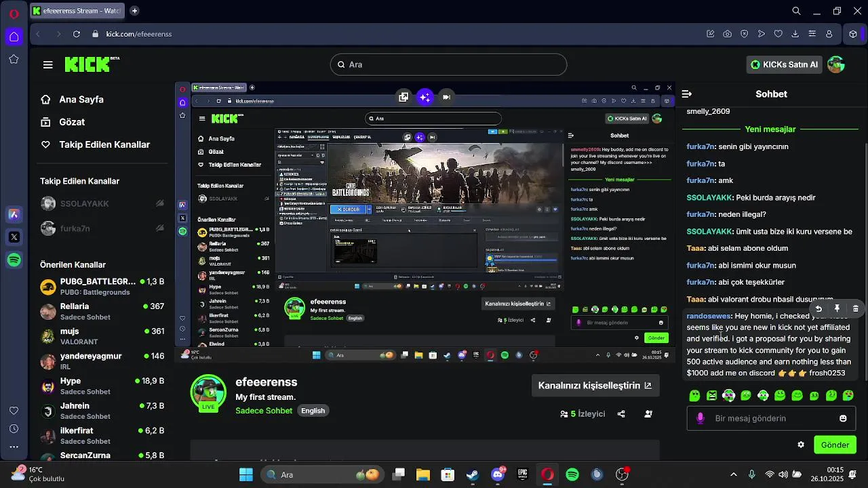The height and width of the screenshot is (488, 868).
Task: Click the angry green emote in quick row
Action: coord(711,395)
